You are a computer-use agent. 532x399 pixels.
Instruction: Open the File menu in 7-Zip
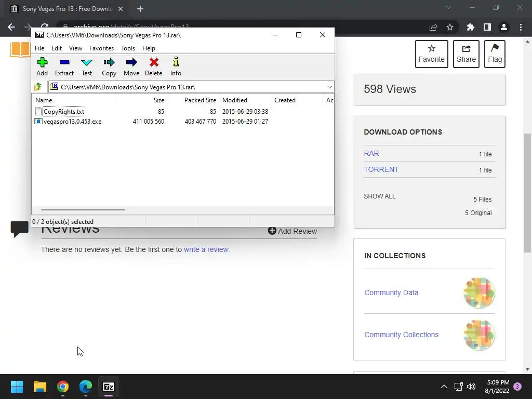(39, 48)
